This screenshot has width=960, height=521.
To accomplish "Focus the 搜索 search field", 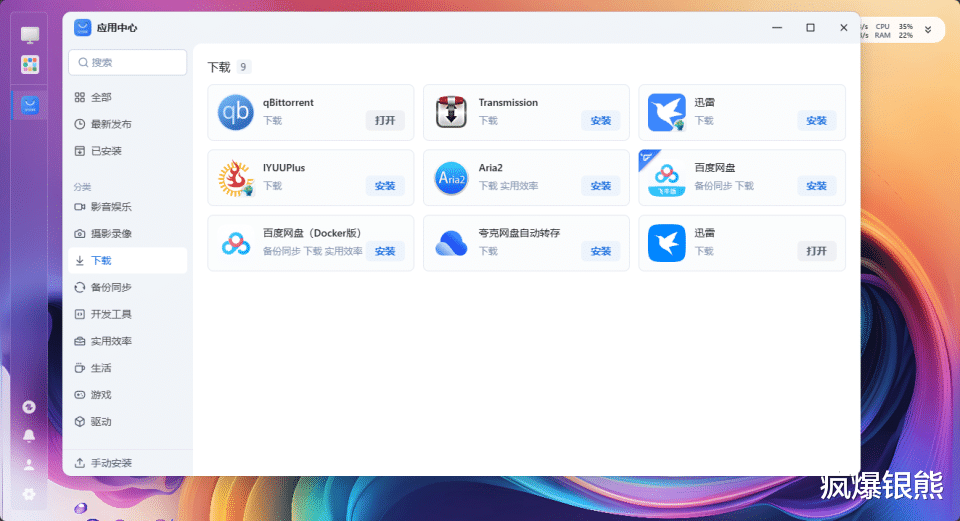I will [x=127, y=62].
